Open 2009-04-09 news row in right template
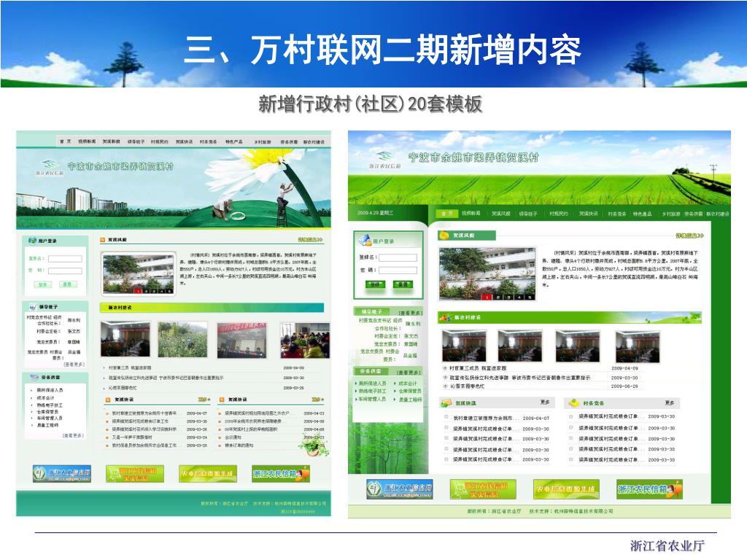The image size is (747, 560). (541, 368)
